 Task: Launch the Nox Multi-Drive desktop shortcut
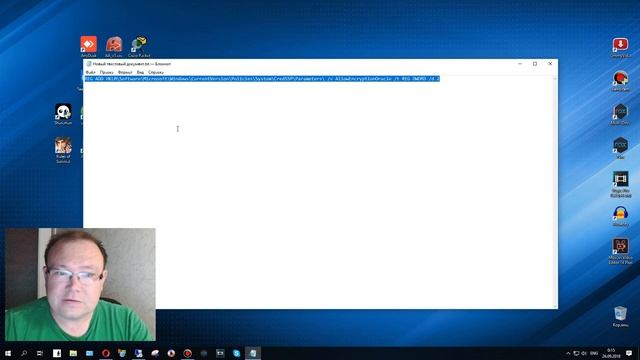[620, 114]
